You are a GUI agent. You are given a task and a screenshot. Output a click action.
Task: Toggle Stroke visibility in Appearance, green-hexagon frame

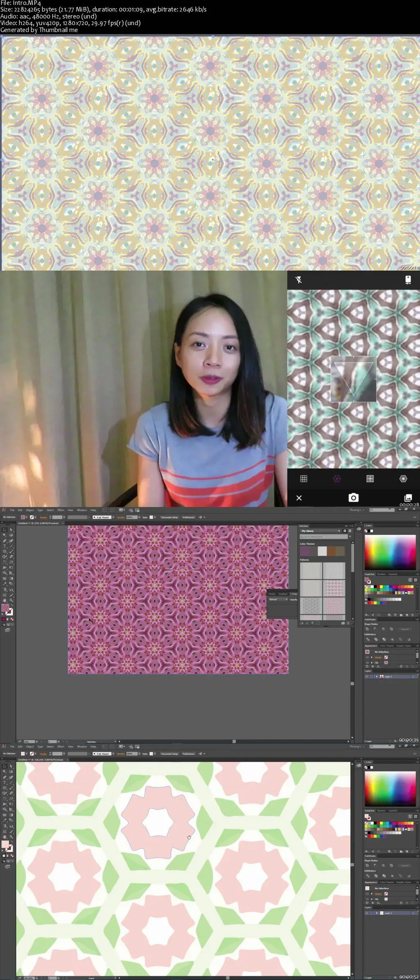tap(367, 894)
